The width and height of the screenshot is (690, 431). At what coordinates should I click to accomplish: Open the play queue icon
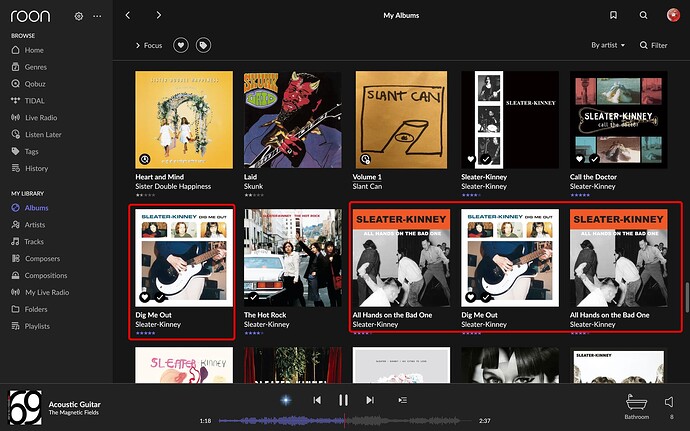click(x=402, y=400)
